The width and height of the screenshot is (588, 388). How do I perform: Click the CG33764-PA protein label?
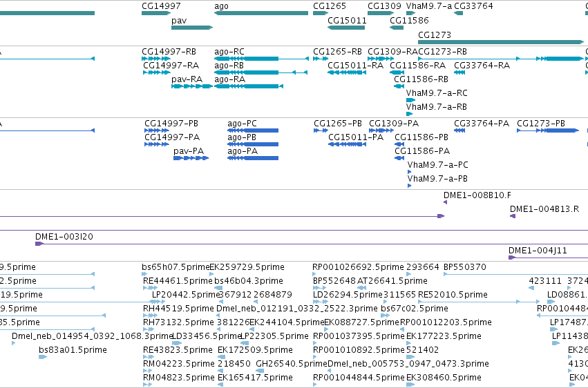point(482,123)
